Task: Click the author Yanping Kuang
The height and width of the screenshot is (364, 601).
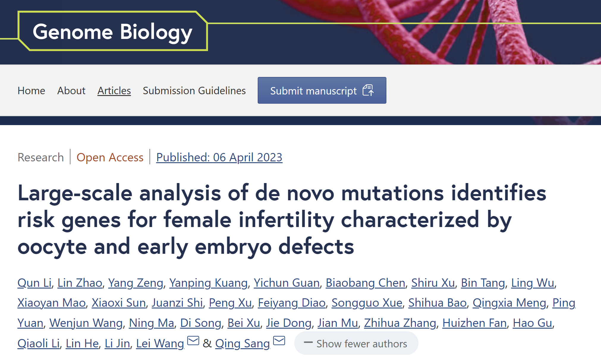Action: click(x=208, y=283)
